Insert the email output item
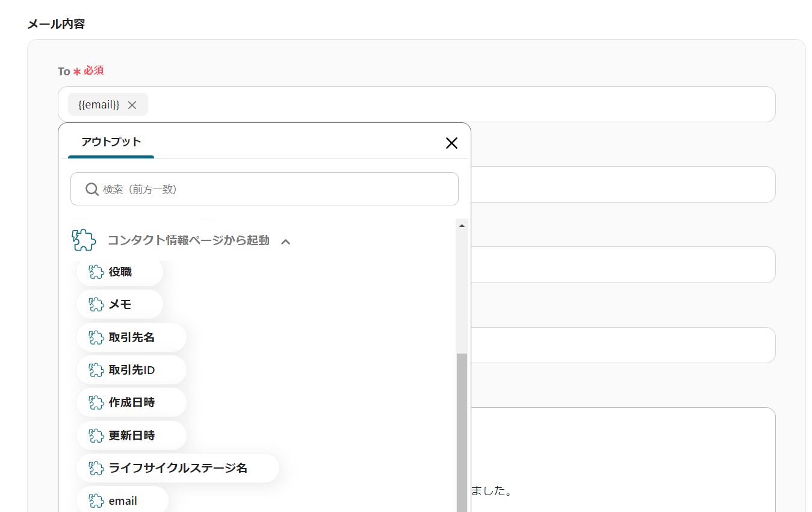Screen dimensions: 812x512 pyautogui.click(x=122, y=501)
